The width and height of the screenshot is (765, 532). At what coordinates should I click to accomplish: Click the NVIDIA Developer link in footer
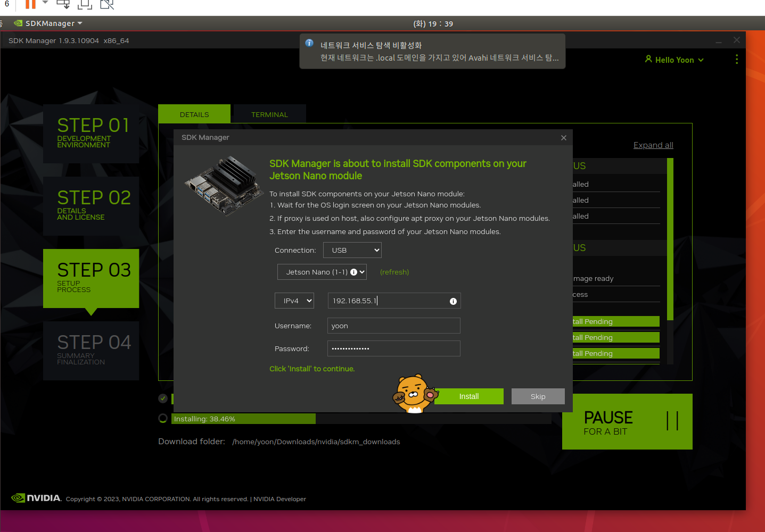point(279,499)
